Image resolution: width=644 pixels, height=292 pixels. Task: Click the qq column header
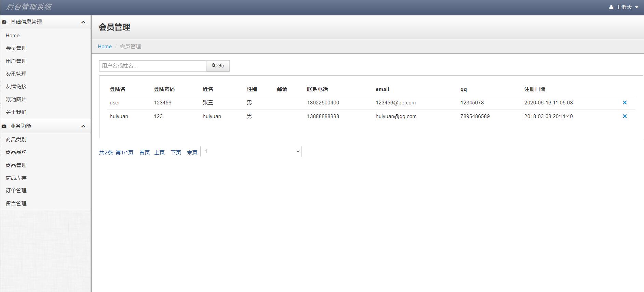coord(464,90)
